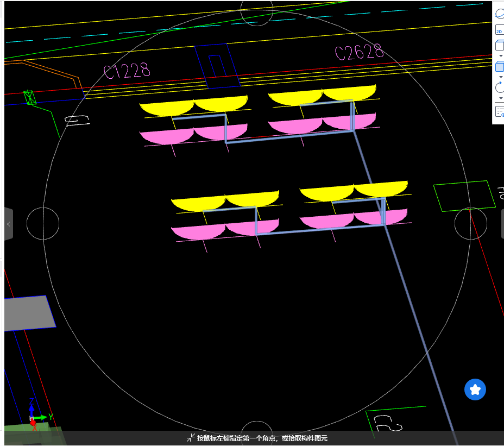Click the top orbit ring handle
The width and height of the screenshot is (504, 446).
(x=257, y=10)
